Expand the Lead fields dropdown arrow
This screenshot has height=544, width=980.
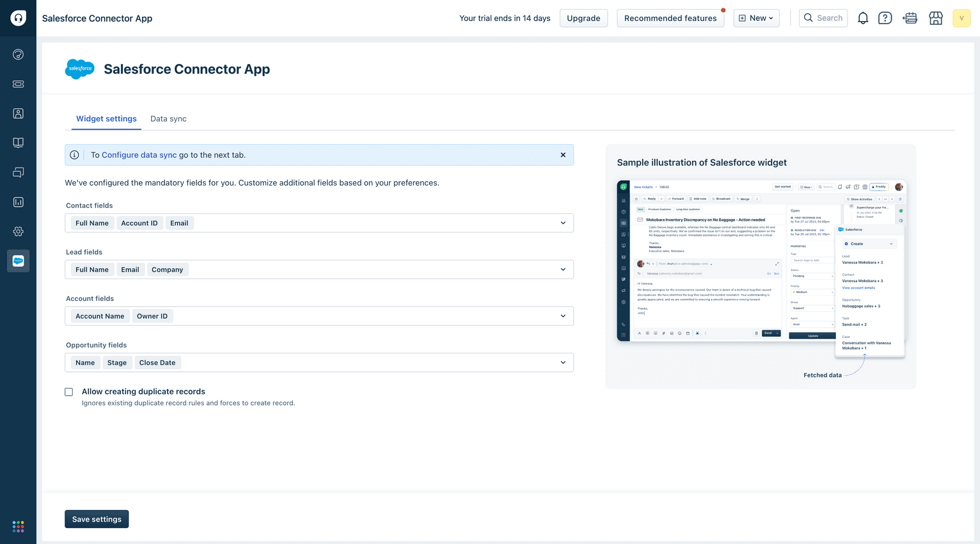[563, 269]
